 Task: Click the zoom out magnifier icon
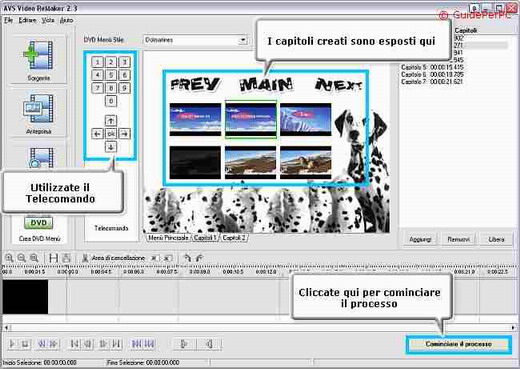tap(21, 258)
